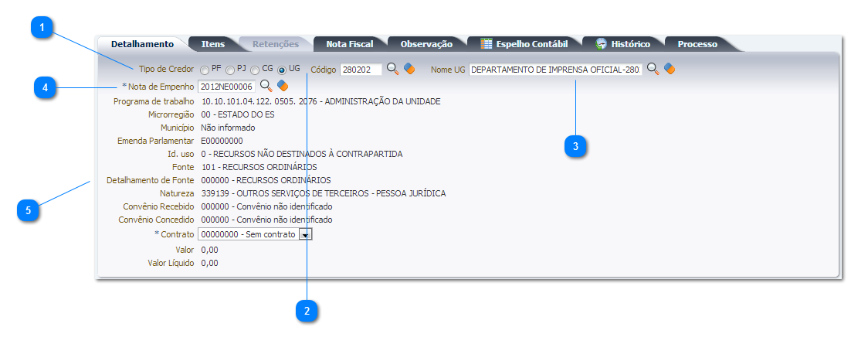868x351 pixels.
Task: Open the Processo tab
Action: coord(697,44)
